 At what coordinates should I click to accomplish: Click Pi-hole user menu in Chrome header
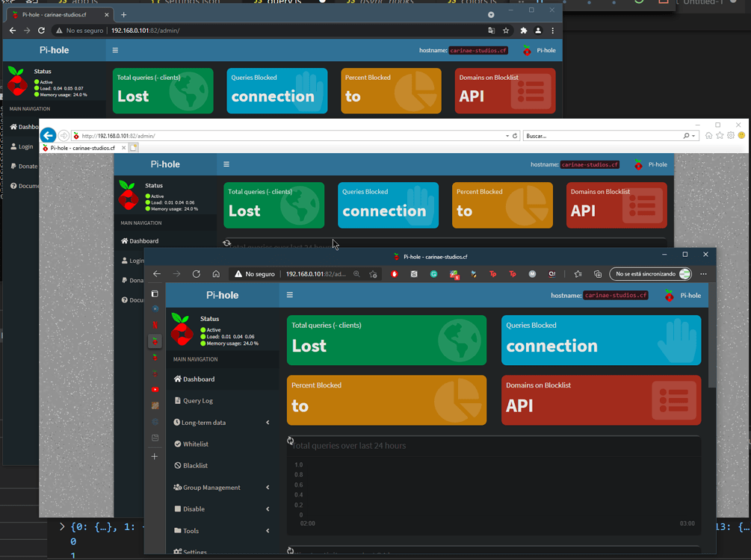click(540, 50)
